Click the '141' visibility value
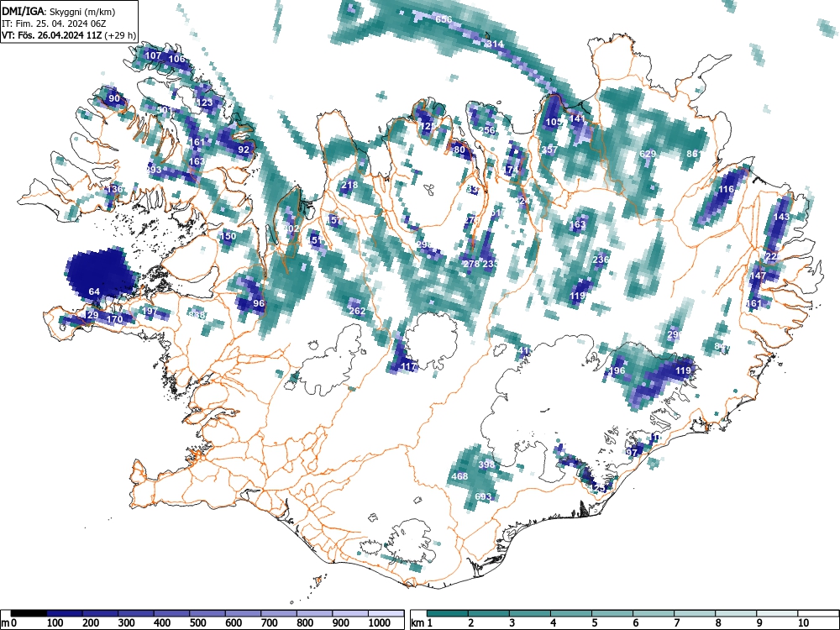This screenshot has height=630, width=840. pos(577,118)
